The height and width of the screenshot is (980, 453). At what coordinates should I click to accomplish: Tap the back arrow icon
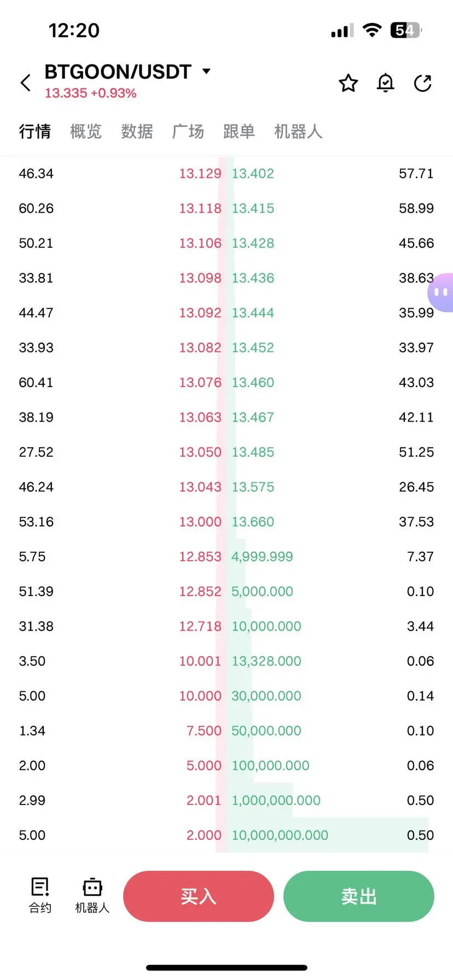tap(26, 83)
